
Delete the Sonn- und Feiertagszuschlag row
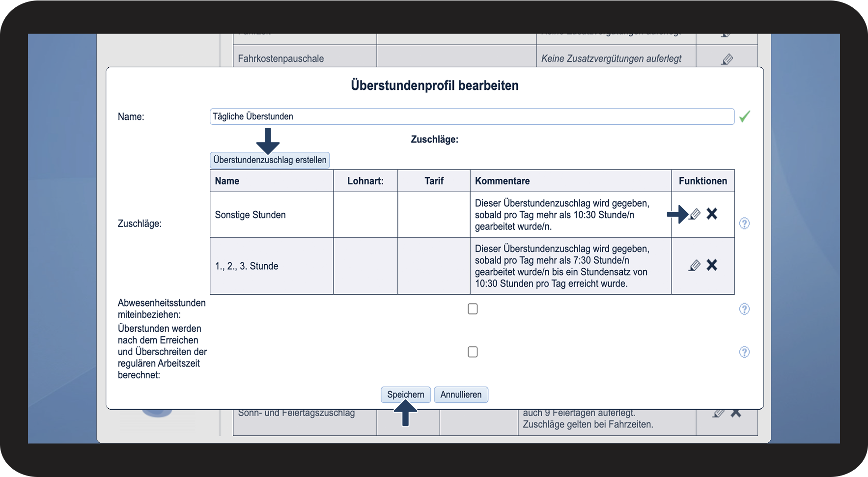(x=736, y=413)
